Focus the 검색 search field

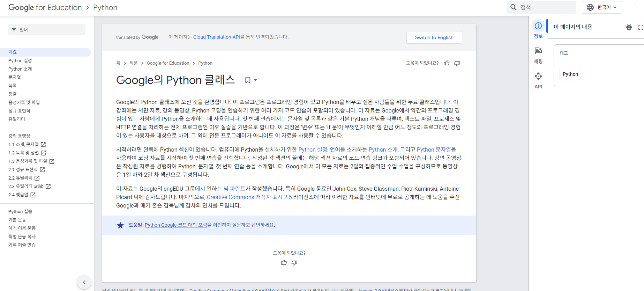click(541, 7)
